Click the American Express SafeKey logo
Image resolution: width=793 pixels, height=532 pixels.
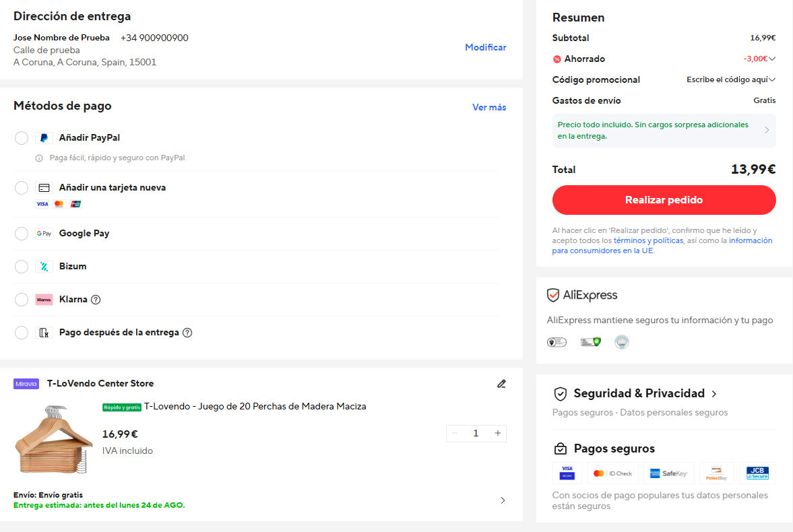[668, 473]
